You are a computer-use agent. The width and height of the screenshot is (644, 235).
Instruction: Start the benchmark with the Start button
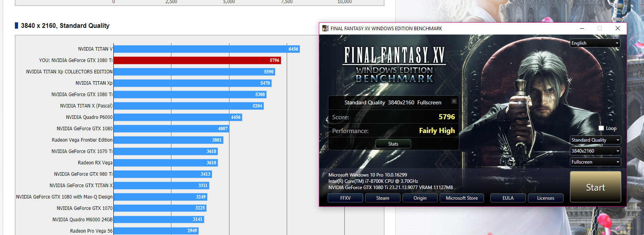(595, 187)
